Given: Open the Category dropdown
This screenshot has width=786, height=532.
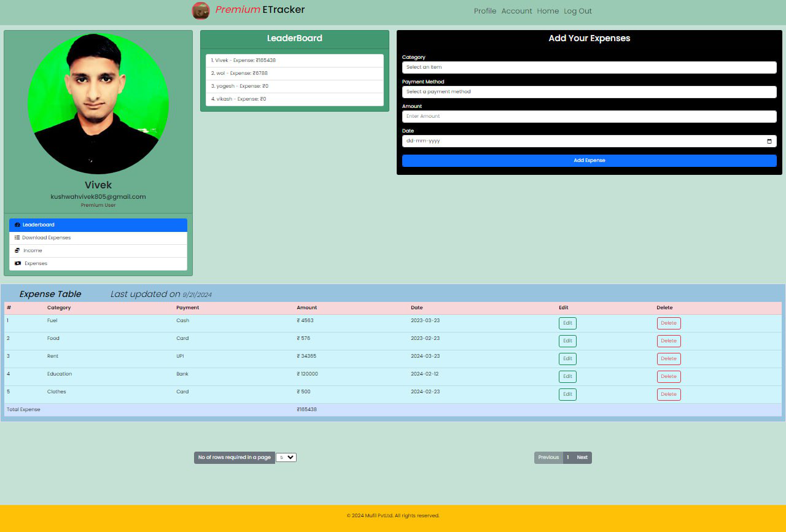Looking at the screenshot, I should pyautogui.click(x=589, y=67).
